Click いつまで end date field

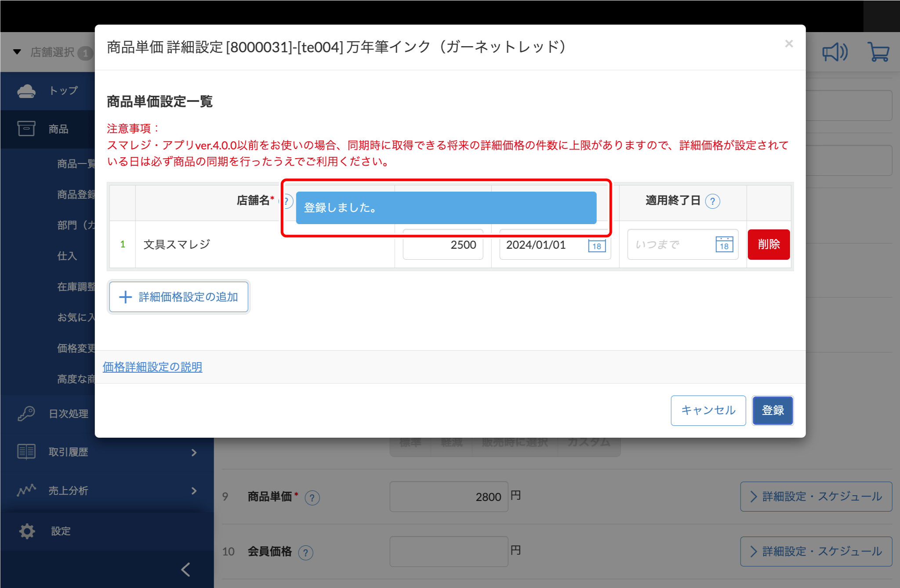(x=682, y=244)
